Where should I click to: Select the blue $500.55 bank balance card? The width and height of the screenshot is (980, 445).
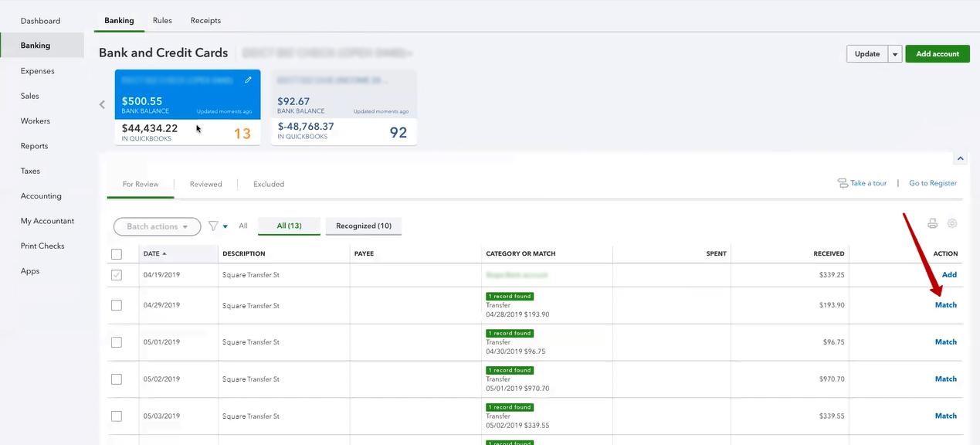(x=188, y=107)
